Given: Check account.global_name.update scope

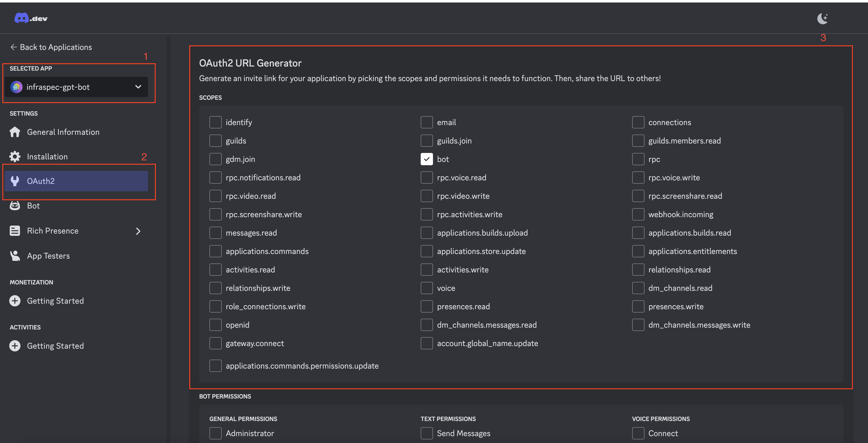Looking at the screenshot, I should point(427,343).
